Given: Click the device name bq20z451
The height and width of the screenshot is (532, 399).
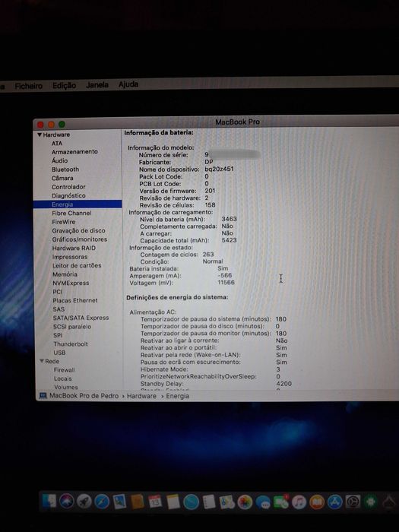Looking at the screenshot, I should point(219,169).
